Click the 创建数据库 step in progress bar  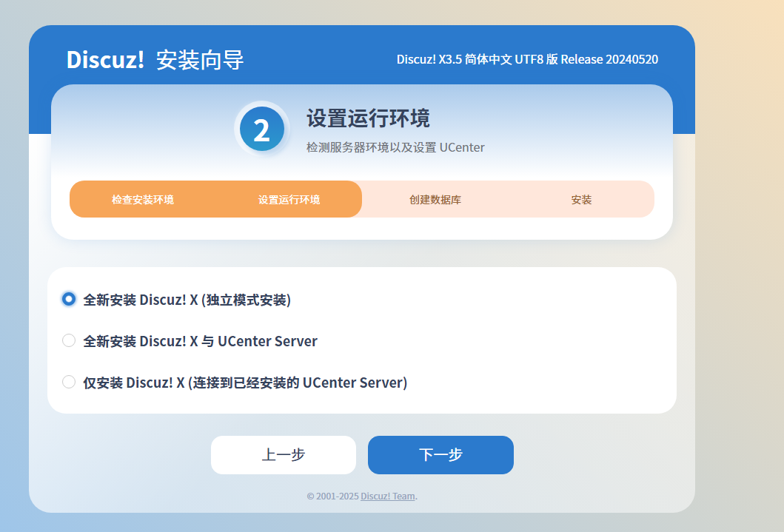435,199
